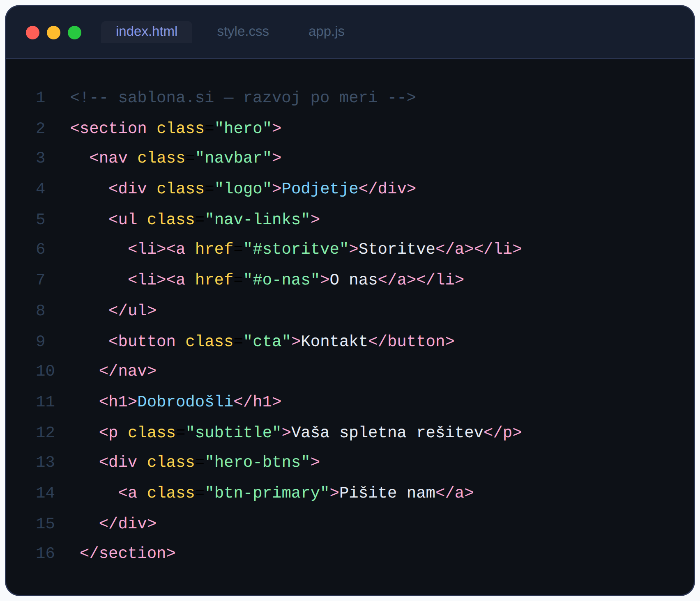The image size is (700, 601).
Task: Click the "#storitve" href value
Action: (296, 249)
